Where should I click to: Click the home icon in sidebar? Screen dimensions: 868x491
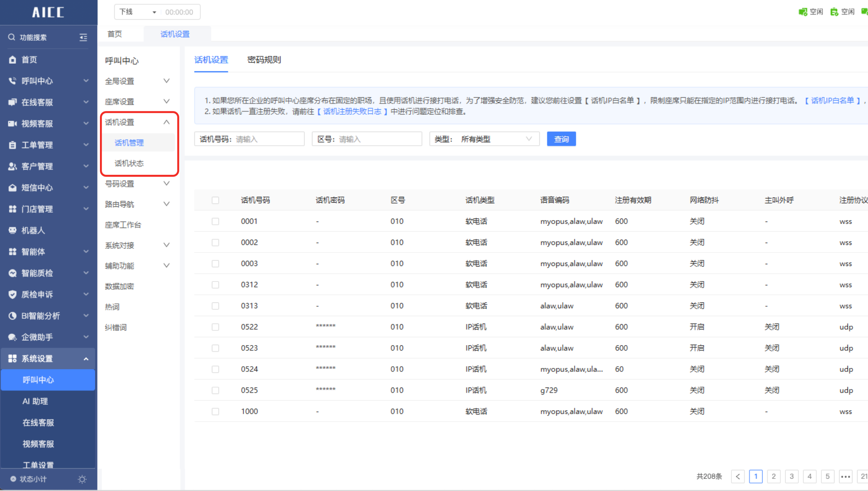12,59
